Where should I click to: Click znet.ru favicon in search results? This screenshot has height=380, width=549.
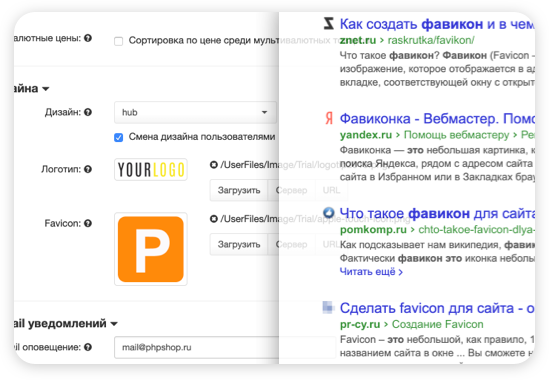point(328,23)
